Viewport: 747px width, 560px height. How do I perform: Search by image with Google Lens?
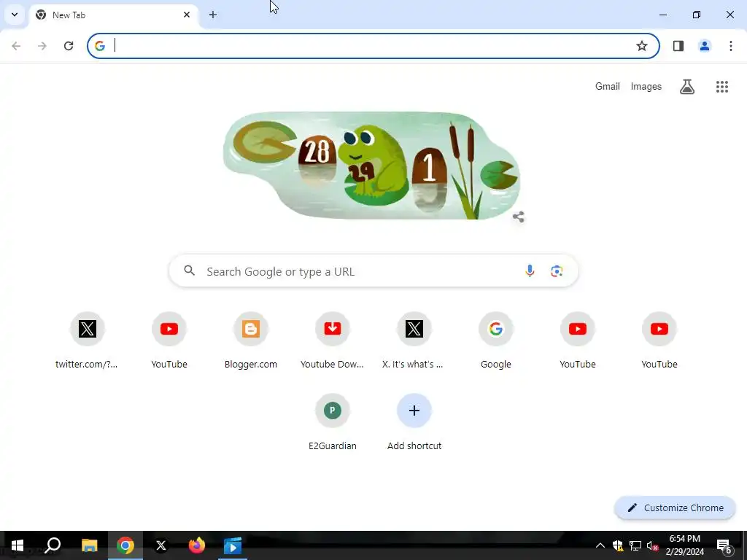[x=557, y=271]
